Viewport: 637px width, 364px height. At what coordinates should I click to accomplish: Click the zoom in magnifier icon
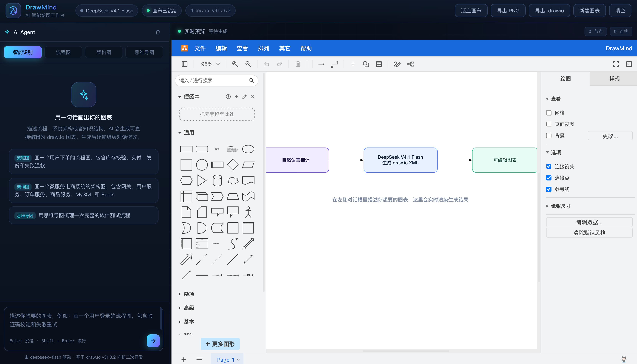click(x=235, y=64)
